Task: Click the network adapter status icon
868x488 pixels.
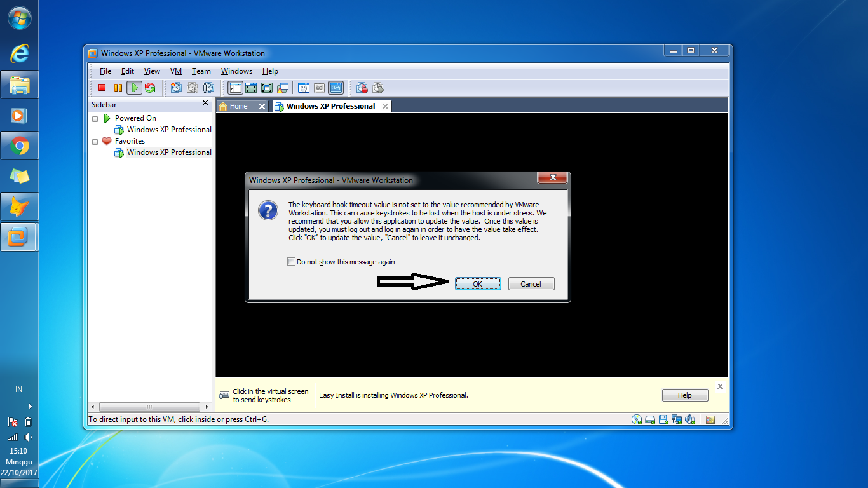Action: coord(676,419)
